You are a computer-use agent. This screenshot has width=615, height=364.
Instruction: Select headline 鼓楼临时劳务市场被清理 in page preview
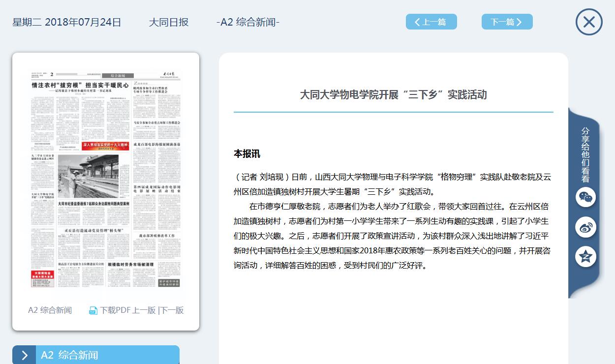131,265
